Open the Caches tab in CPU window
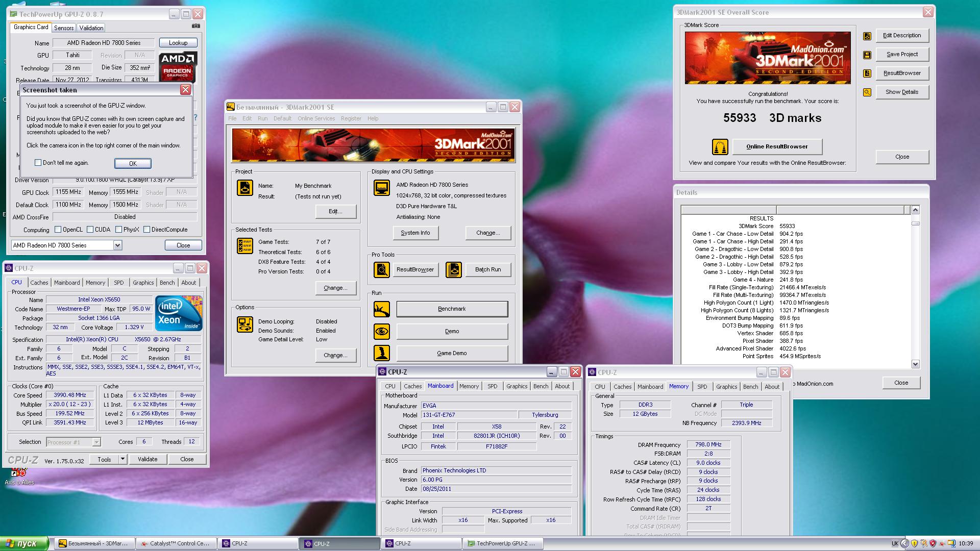Screen dimensions: 980x551 pyautogui.click(x=39, y=283)
